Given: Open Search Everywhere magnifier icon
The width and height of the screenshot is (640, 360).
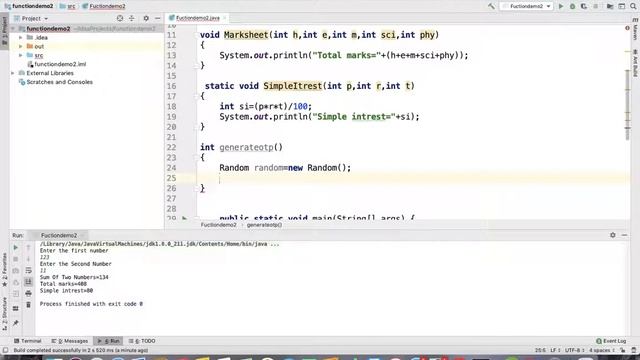Looking at the screenshot, I should (x=633, y=6).
